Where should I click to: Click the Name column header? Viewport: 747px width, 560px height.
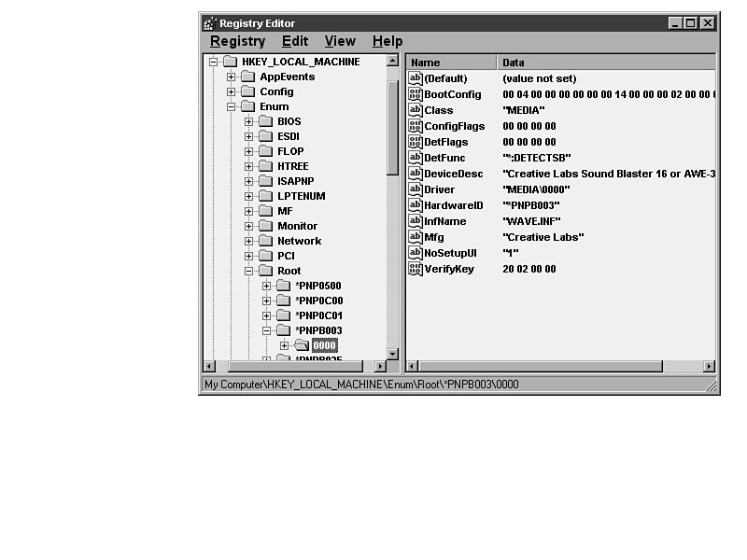[x=451, y=63]
